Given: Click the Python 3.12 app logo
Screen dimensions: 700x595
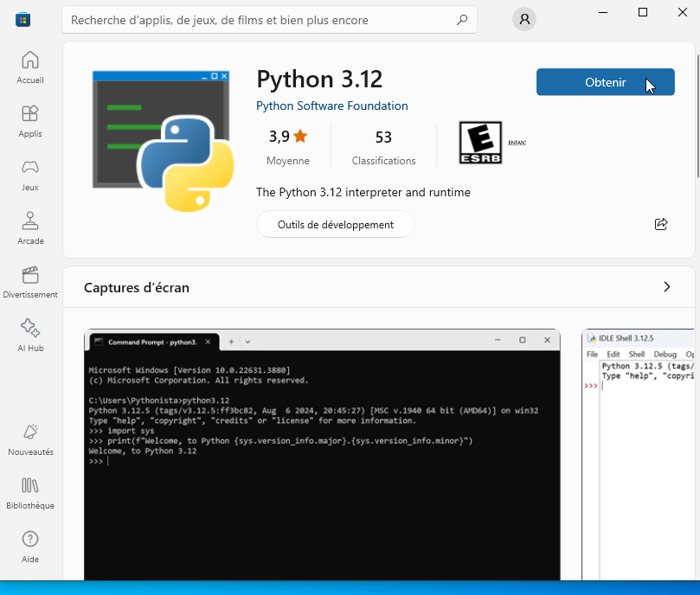Looking at the screenshot, I should pyautogui.click(x=163, y=141).
